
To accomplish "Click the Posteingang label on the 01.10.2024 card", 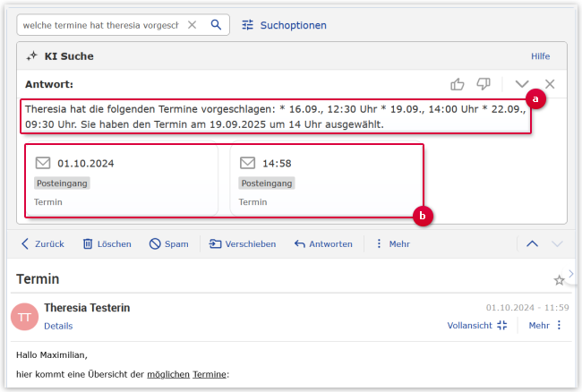I will [62, 183].
